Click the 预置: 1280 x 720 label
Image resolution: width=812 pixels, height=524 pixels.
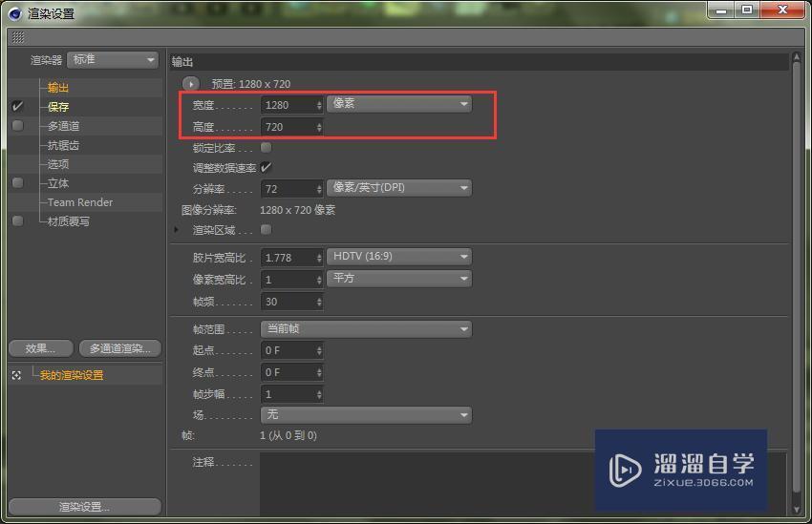[x=251, y=84]
